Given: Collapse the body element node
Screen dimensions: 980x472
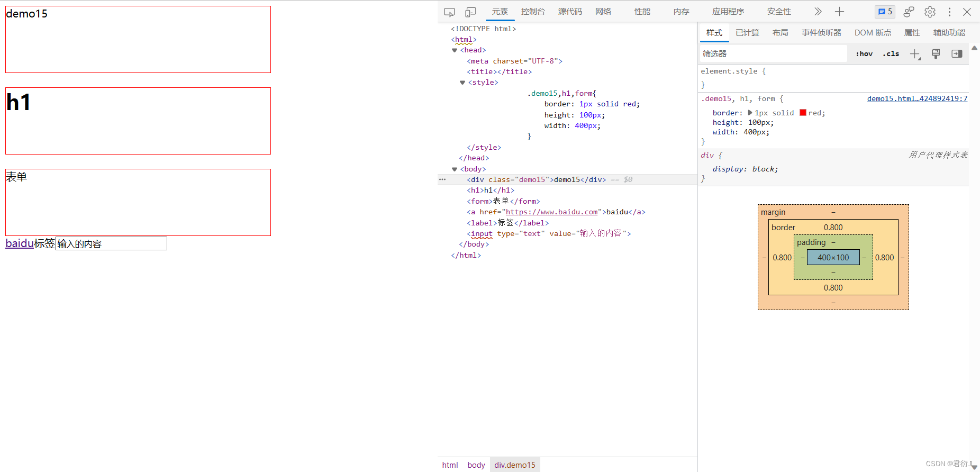Looking at the screenshot, I should [x=455, y=169].
